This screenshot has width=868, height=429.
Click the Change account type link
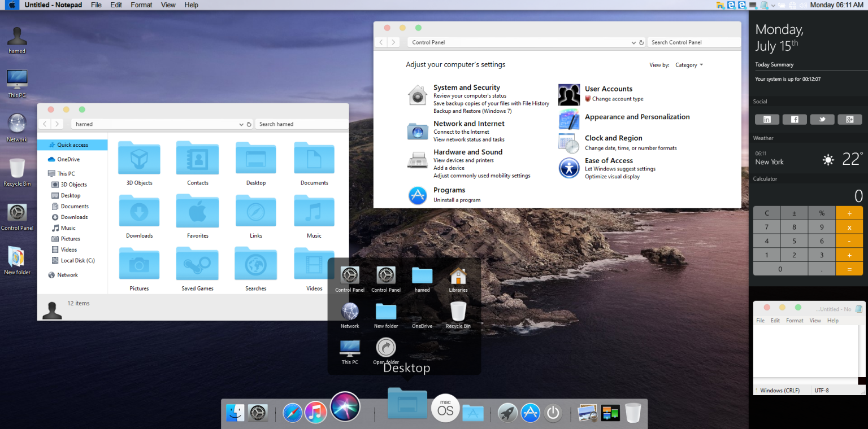click(x=618, y=99)
